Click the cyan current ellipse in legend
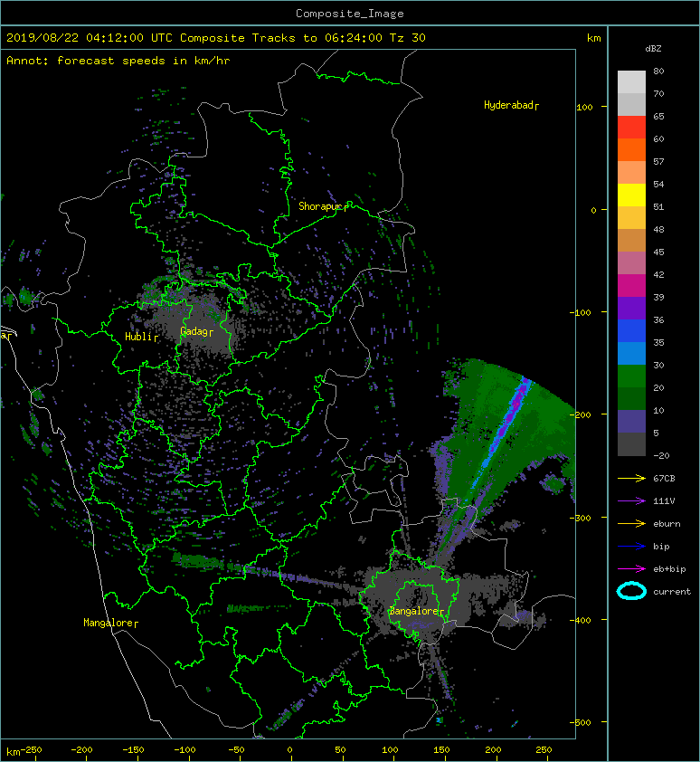700x762 pixels. (x=631, y=591)
